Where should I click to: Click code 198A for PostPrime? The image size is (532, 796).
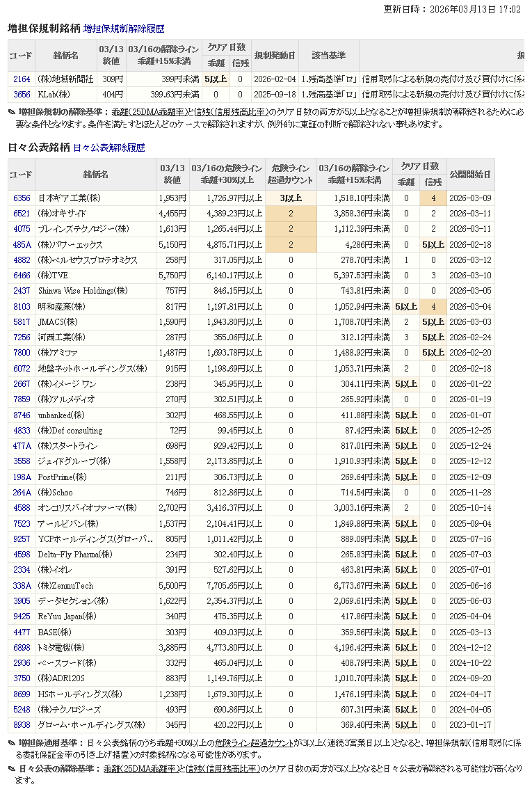(x=22, y=477)
